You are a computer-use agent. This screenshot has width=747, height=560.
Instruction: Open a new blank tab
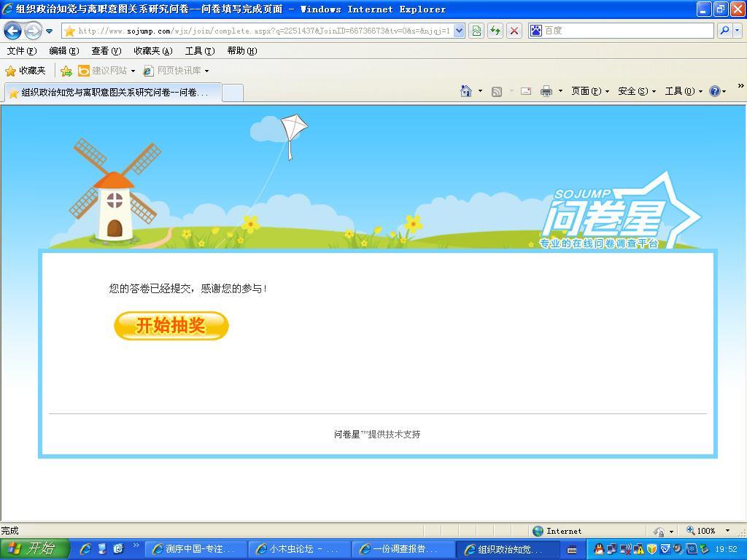(233, 93)
